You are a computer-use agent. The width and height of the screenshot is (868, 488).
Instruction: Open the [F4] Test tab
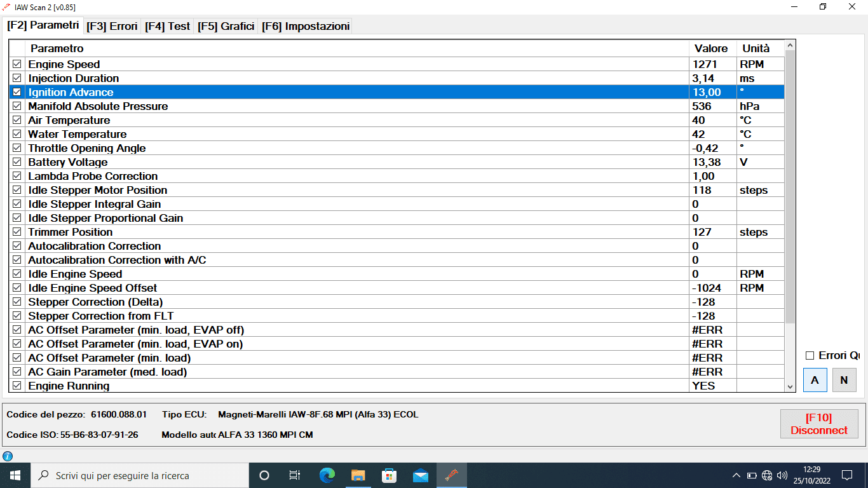(x=168, y=26)
